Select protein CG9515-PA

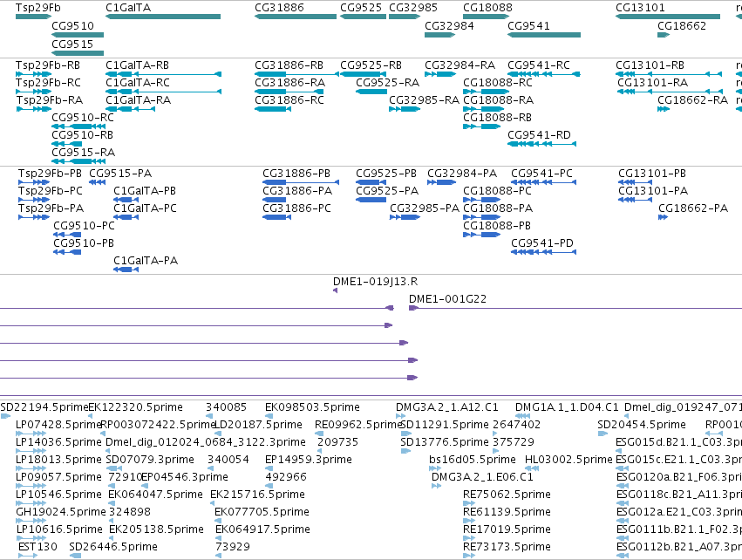[x=120, y=174]
